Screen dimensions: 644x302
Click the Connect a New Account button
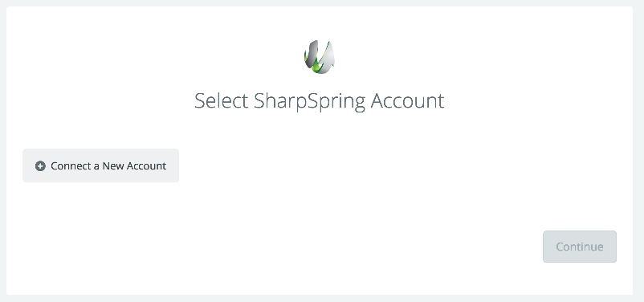click(x=100, y=165)
